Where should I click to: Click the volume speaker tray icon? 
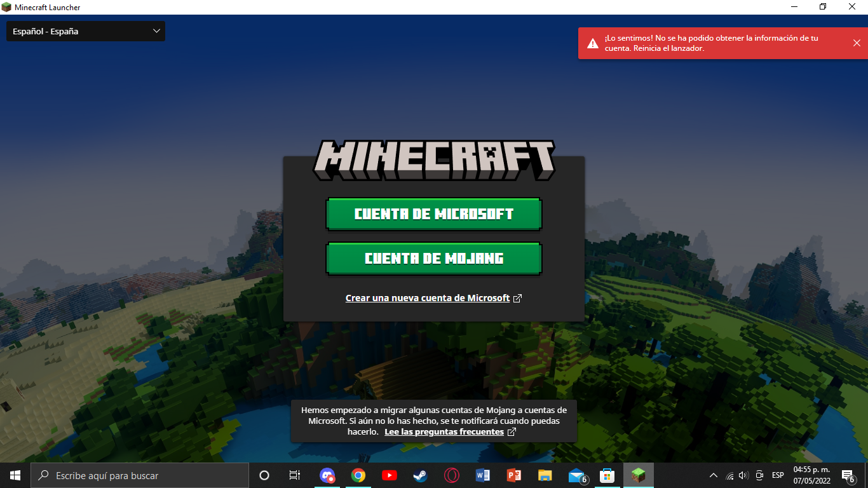[x=744, y=475]
